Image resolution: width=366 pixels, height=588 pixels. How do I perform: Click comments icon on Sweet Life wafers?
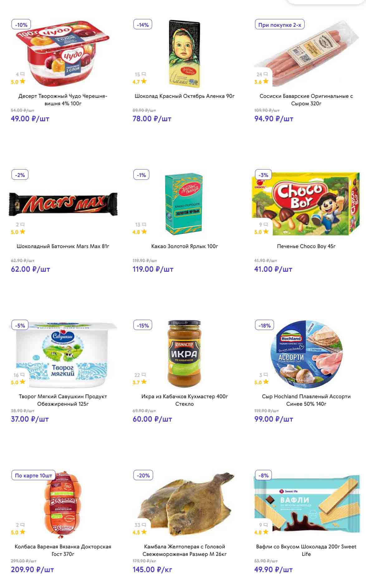pos(266,525)
